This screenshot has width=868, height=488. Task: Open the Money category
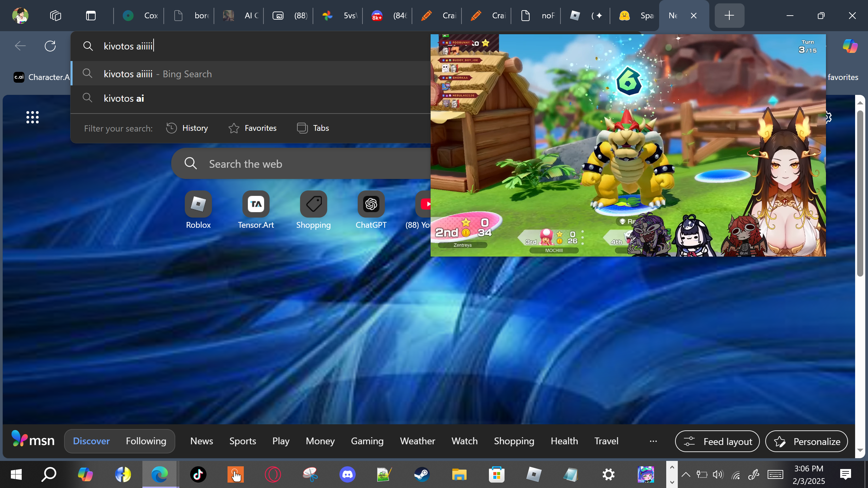pyautogui.click(x=320, y=441)
